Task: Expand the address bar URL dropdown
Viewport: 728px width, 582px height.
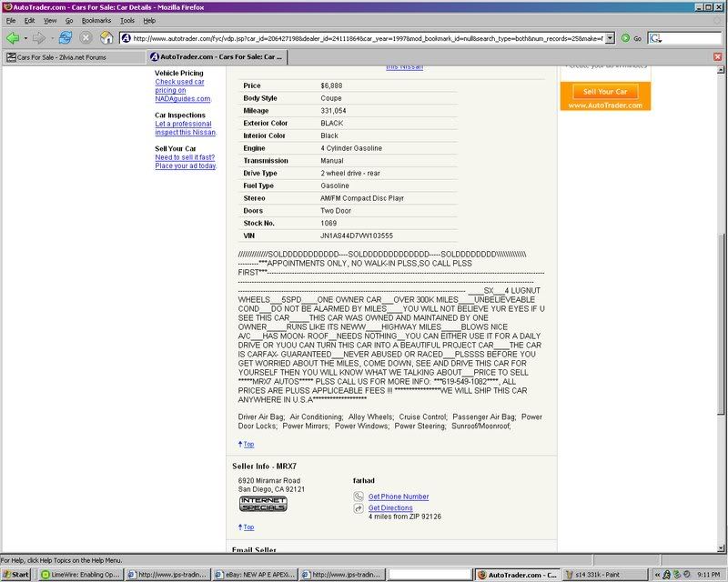Action: (611, 38)
